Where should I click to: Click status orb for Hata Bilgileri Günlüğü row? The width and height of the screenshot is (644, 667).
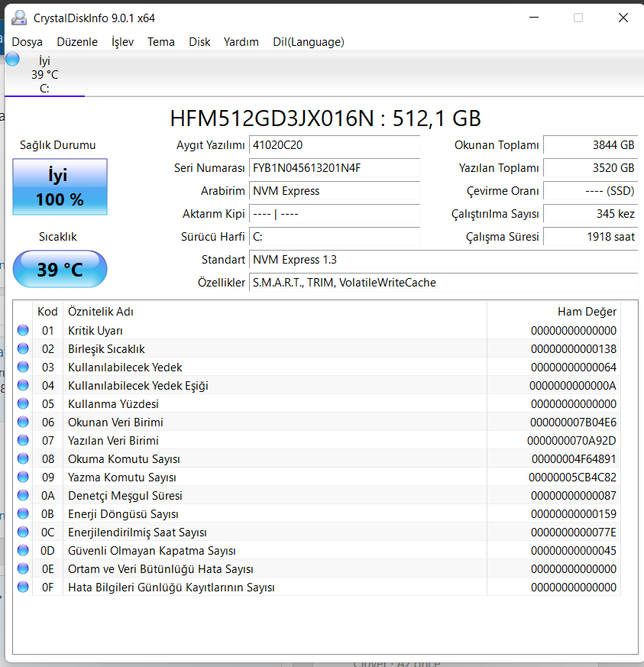pyautogui.click(x=23, y=587)
